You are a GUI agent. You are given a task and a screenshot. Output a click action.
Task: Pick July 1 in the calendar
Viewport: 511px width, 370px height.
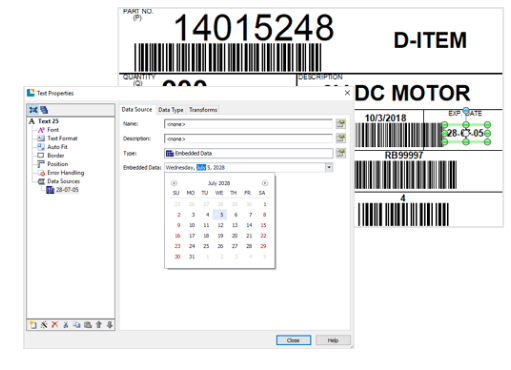click(x=264, y=204)
